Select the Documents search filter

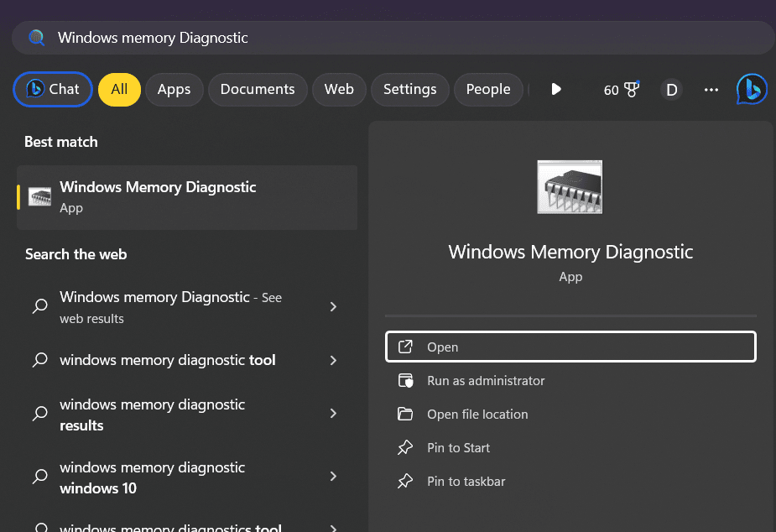tap(258, 89)
